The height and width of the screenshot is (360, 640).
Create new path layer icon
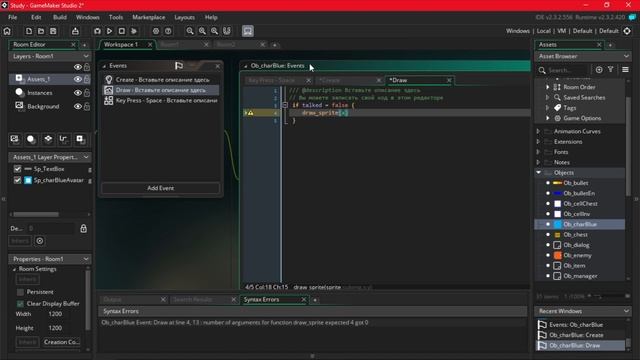click(x=63, y=139)
